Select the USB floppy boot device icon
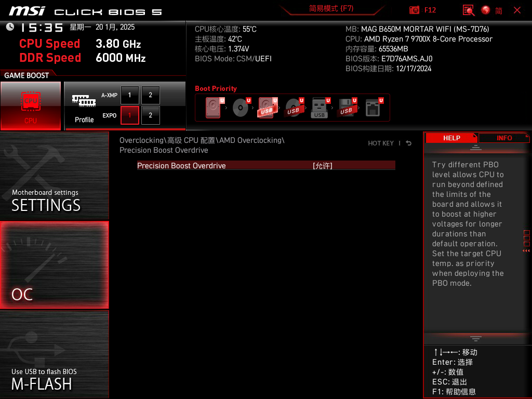The width and height of the screenshot is (532, 399). [347, 108]
